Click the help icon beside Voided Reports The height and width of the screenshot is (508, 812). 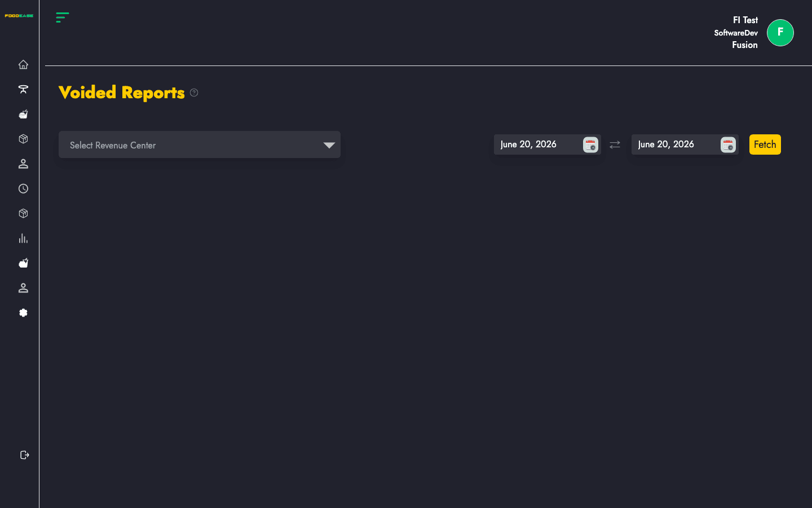(194, 93)
